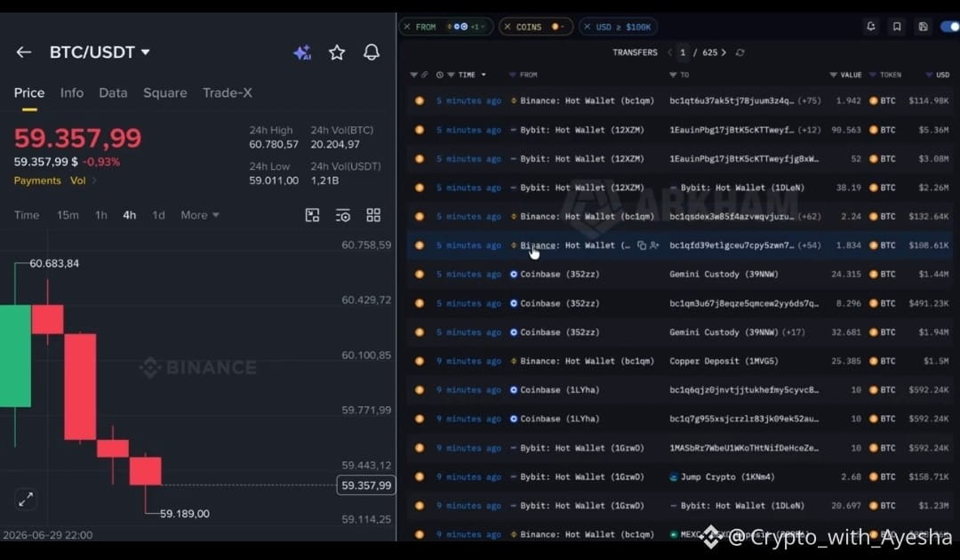Click the link icon in table header
Viewport: 960px width, 560px height.
tap(424, 75)
